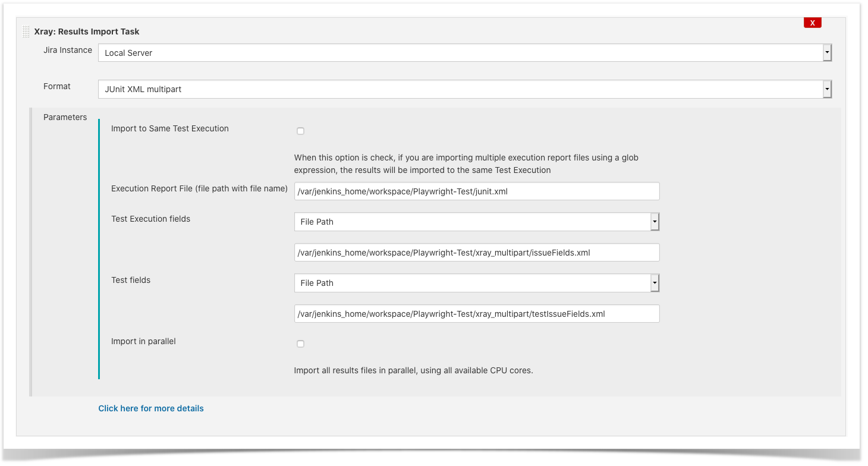Click the Import to Same Test Execution label
Image resolution: width=868 pixels, height=466 pixels.
click(170, 128)
